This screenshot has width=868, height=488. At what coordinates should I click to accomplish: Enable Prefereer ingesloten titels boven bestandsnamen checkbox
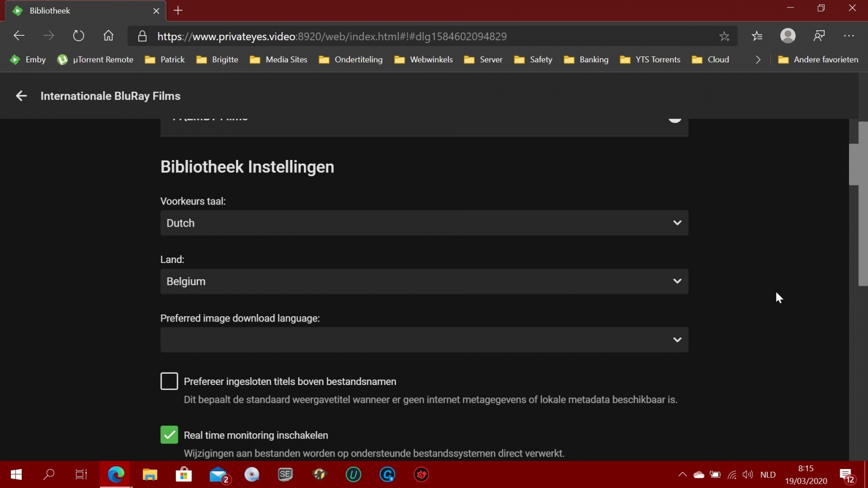point(169,381)
